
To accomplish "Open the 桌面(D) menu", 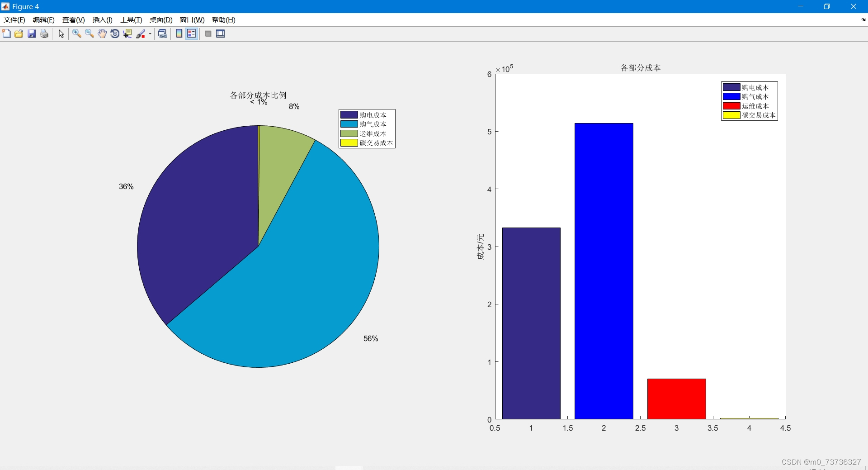I will 161,20.
